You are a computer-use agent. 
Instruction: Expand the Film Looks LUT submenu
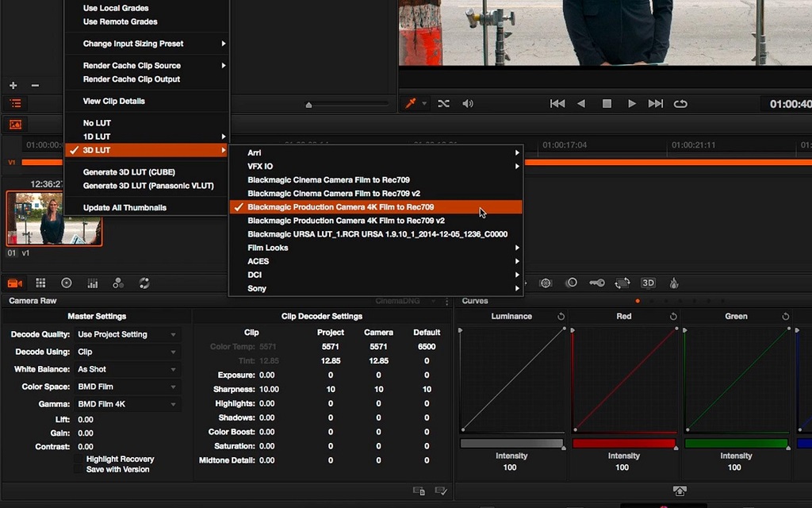click(375, 248)
